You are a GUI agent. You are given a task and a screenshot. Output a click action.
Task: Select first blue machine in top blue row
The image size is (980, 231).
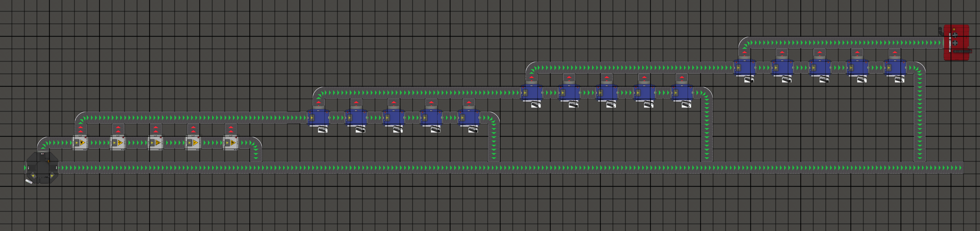click(744, 67)
